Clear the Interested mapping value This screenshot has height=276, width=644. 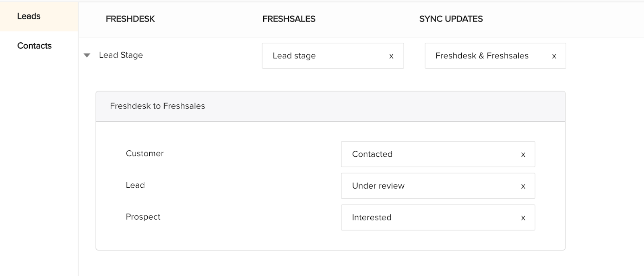(523, 218)
